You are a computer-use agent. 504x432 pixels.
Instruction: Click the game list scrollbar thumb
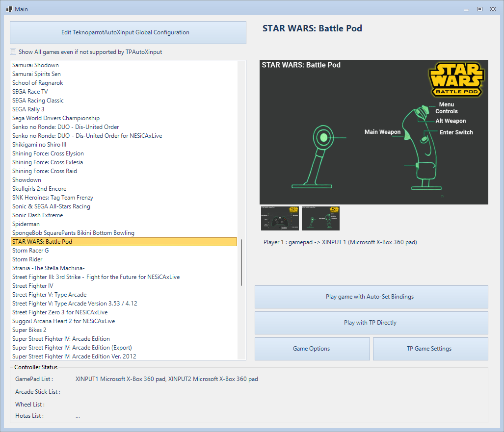tap(241, 262)
